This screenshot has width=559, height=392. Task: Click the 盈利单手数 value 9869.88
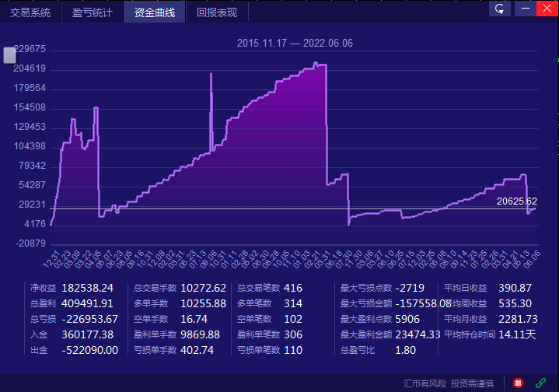200,334
